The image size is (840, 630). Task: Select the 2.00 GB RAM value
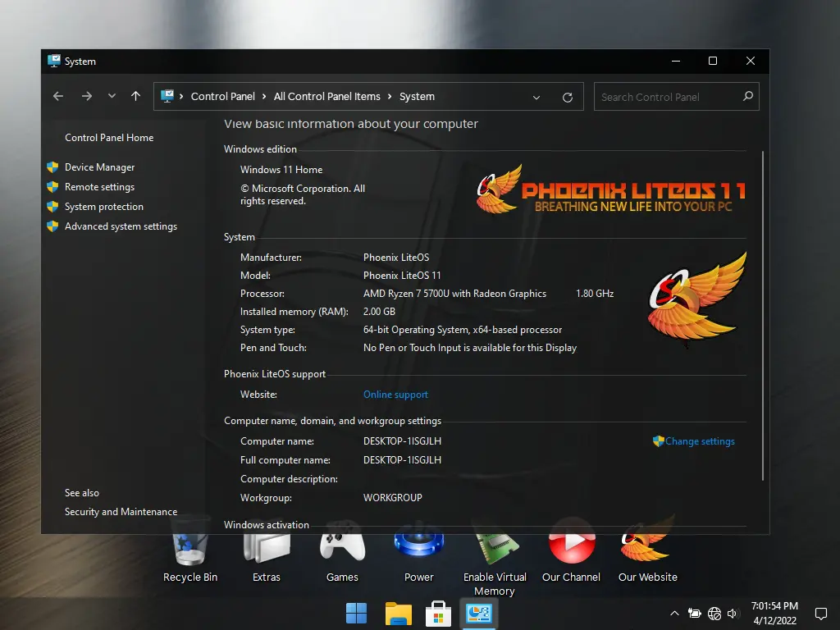point(379,312)
